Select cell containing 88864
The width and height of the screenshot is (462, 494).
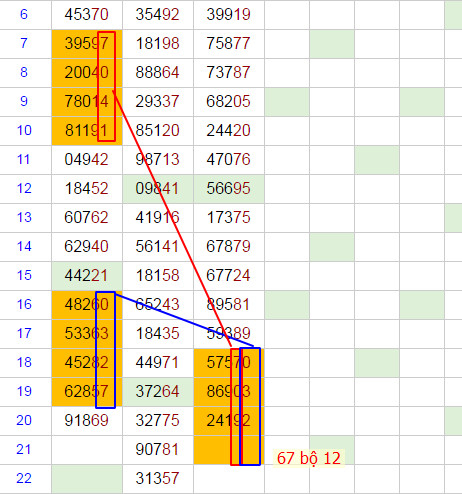tap(158, 73)
